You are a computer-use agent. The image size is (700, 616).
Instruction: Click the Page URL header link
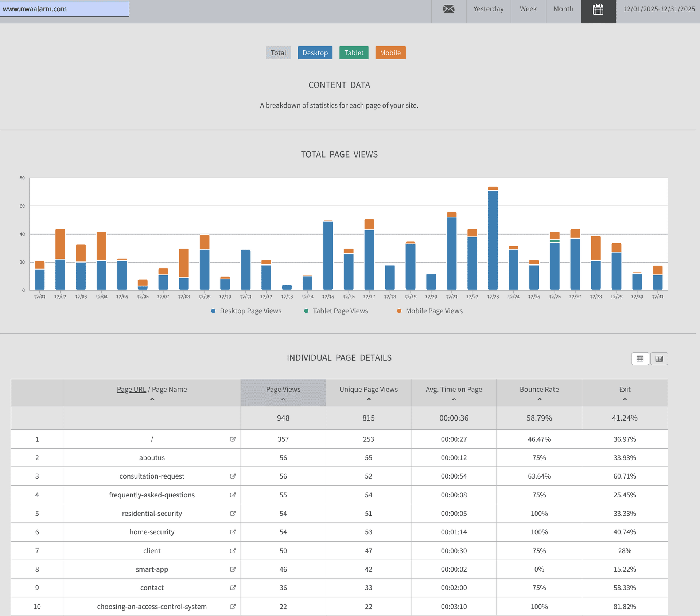point(131,389)
